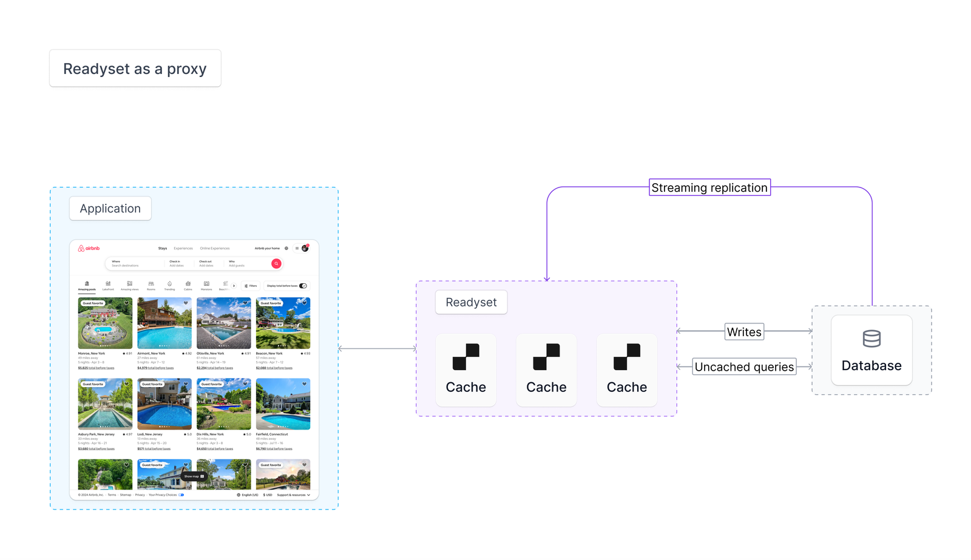Click the Airbnb your home link
Viewport: 971px width, 560px height.
click(267, 248)
